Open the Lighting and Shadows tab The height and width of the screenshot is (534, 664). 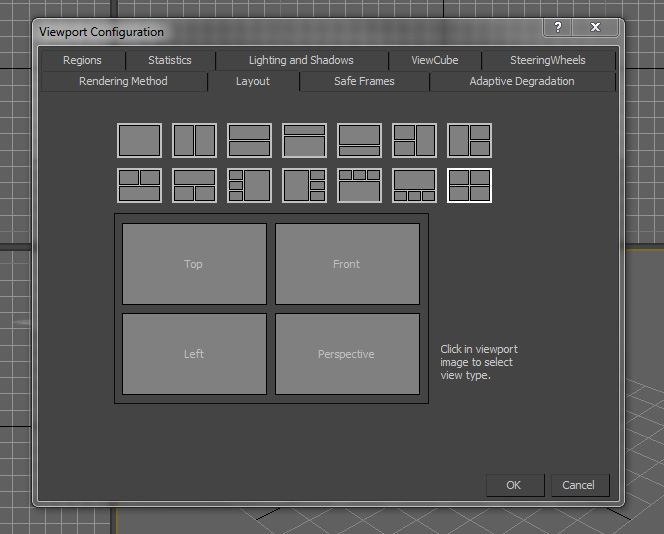click(x=302, y=60)
